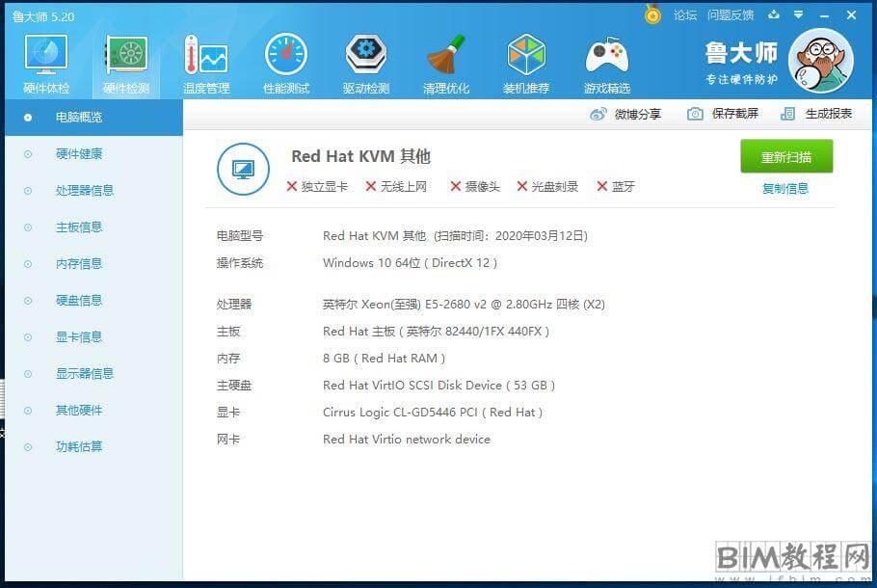This screenshot has width=877, height=588.
Task: Click the 光盘刻录 feature indicator
Action: [x=547, y=187]
